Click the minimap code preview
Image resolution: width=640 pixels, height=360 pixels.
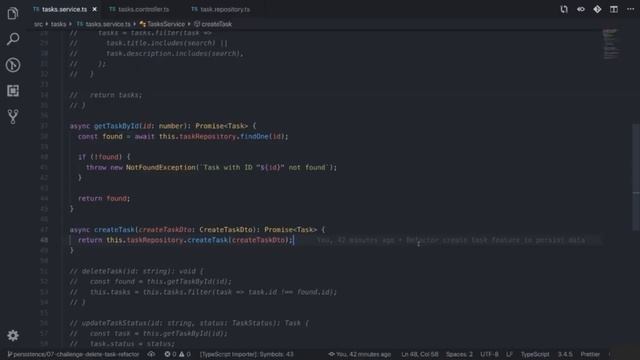611,44
